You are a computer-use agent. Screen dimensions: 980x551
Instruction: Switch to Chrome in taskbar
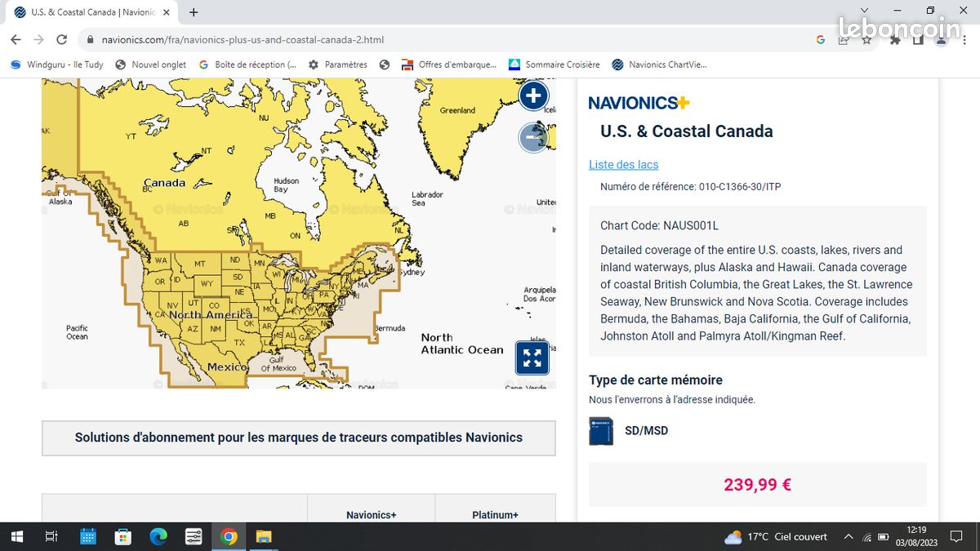pyautogui.click(x=229, y=536)
